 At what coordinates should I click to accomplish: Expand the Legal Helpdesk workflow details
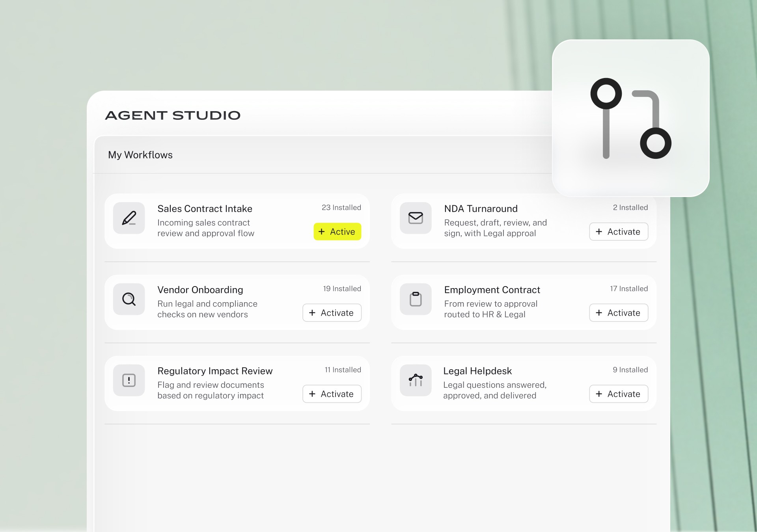click(x=477, y=370)
